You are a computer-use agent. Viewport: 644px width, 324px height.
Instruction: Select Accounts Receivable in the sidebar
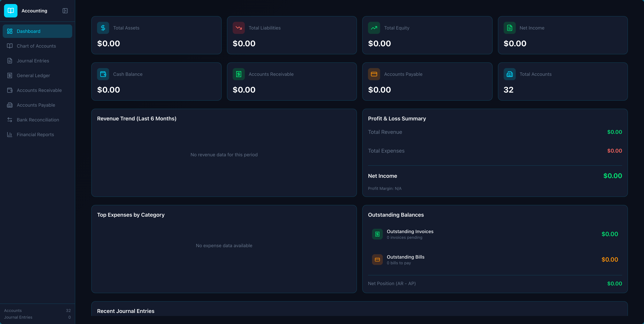(x=39, y=90)
